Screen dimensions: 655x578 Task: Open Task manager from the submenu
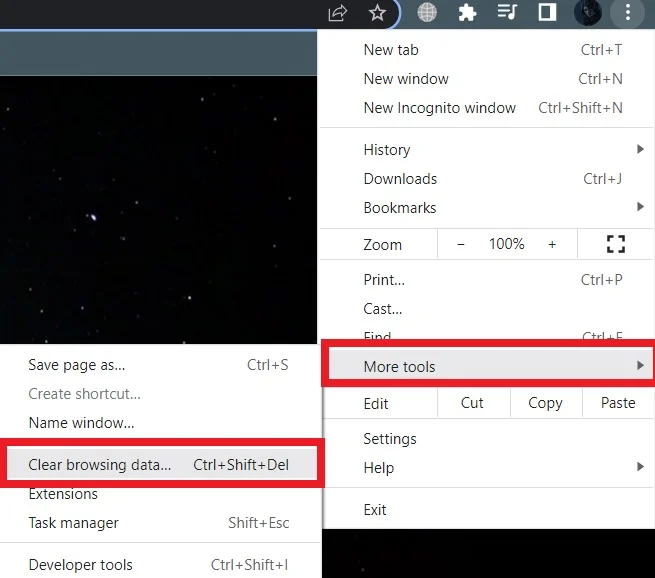pos(159,522)
